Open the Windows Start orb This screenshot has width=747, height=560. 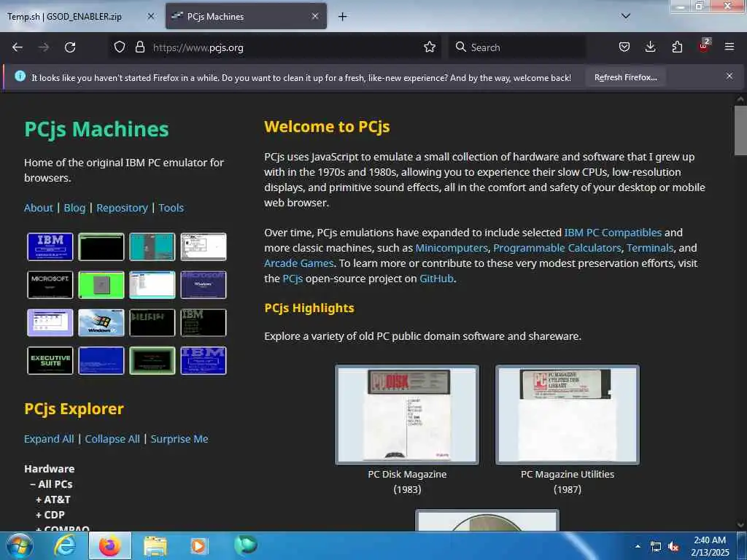point(19,545)
